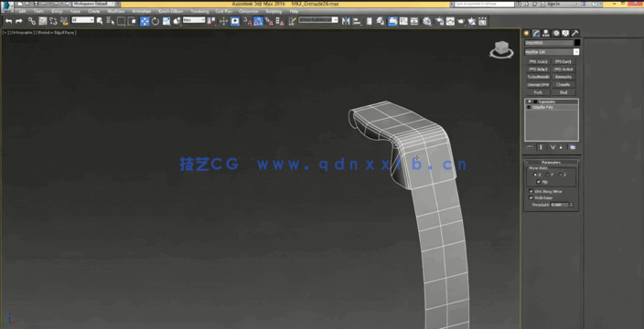This screenshot has height=329, width=644.
Task: Toggle the Percent Snap button
Action: tap(269, 21)
